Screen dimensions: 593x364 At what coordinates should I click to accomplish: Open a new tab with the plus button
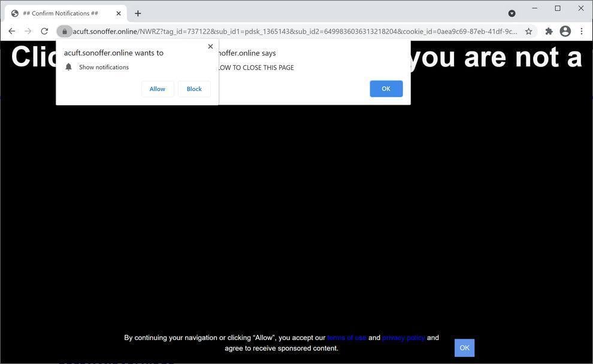tap(138, 13)
